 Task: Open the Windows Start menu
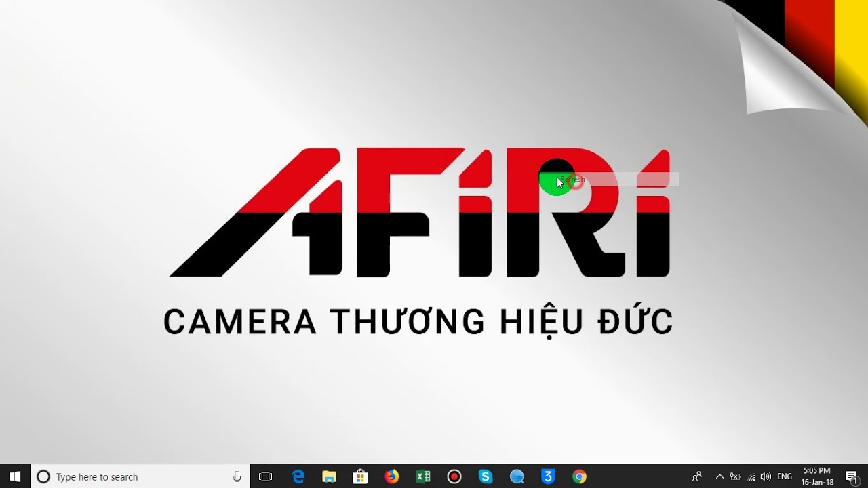[15, 476]
